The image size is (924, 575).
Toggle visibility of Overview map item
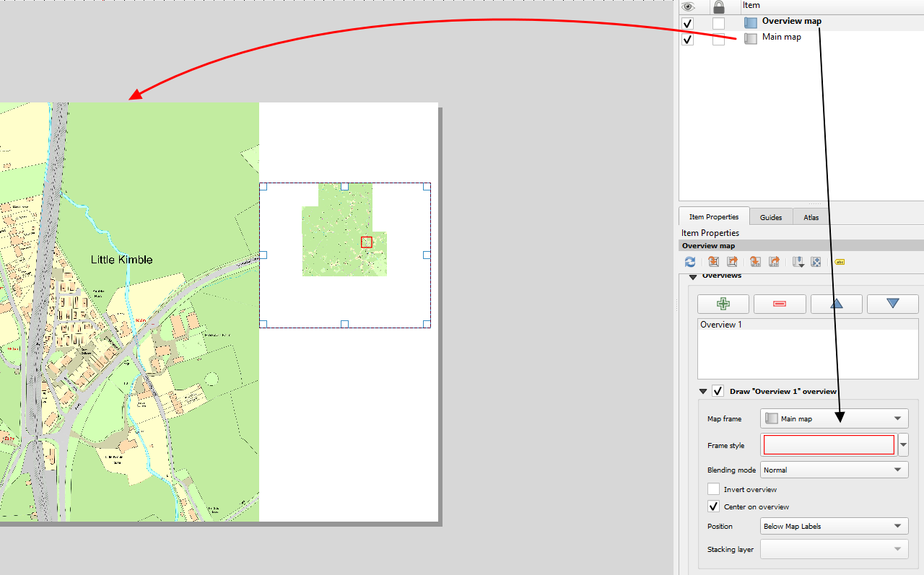point(688,24)
